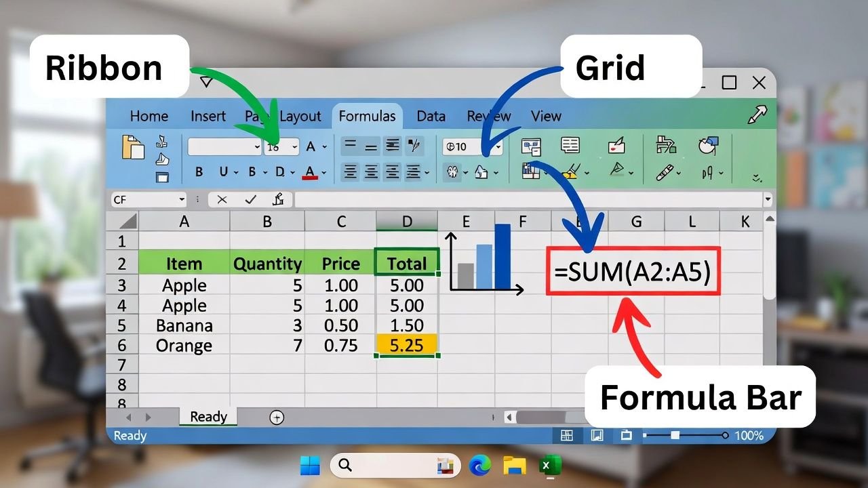868x488 pixels.
Task: Toggle underline formatting with the U button
Action: (x=223, y=172)
